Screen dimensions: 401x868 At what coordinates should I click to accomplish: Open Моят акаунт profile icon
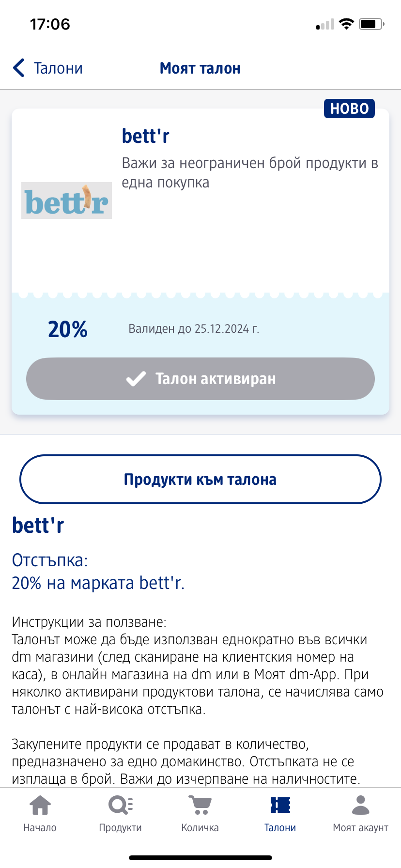(360, 805)
